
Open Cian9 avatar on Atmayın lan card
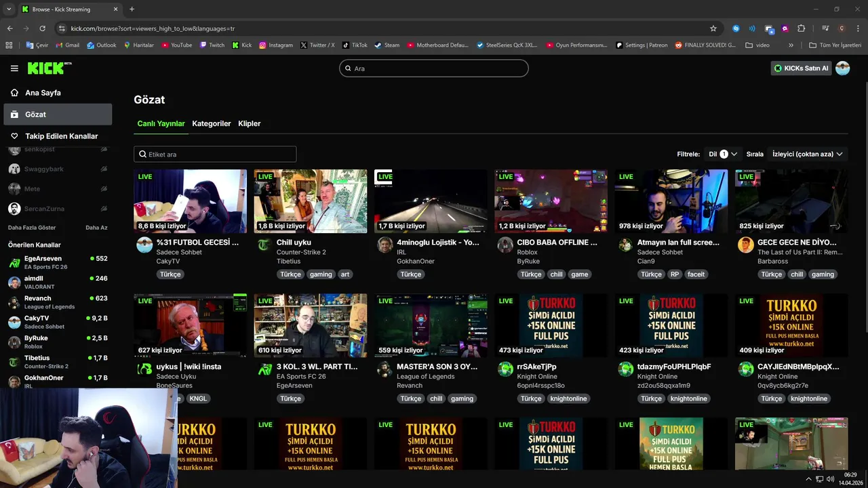625,245
